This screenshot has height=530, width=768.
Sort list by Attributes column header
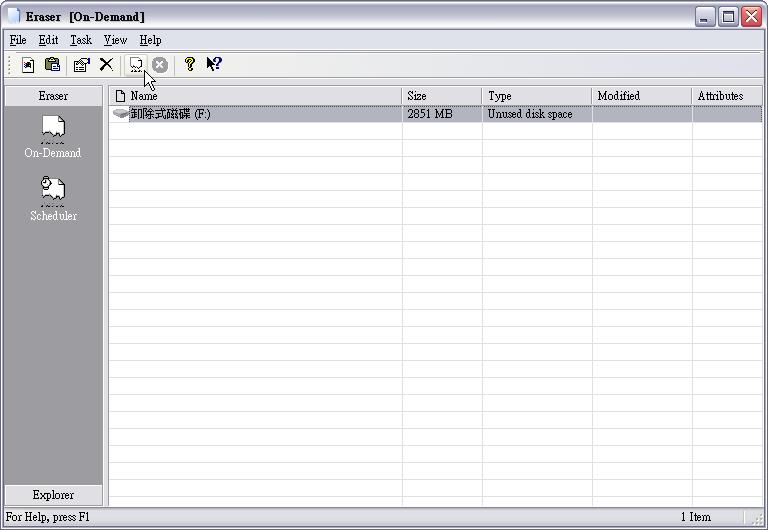(726, 96)
